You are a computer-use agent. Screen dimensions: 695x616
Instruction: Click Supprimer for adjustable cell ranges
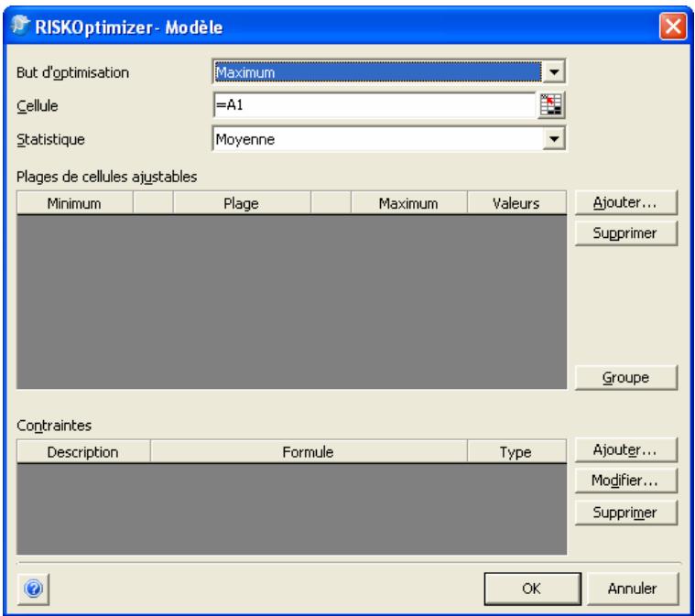(x=625, y=233)
